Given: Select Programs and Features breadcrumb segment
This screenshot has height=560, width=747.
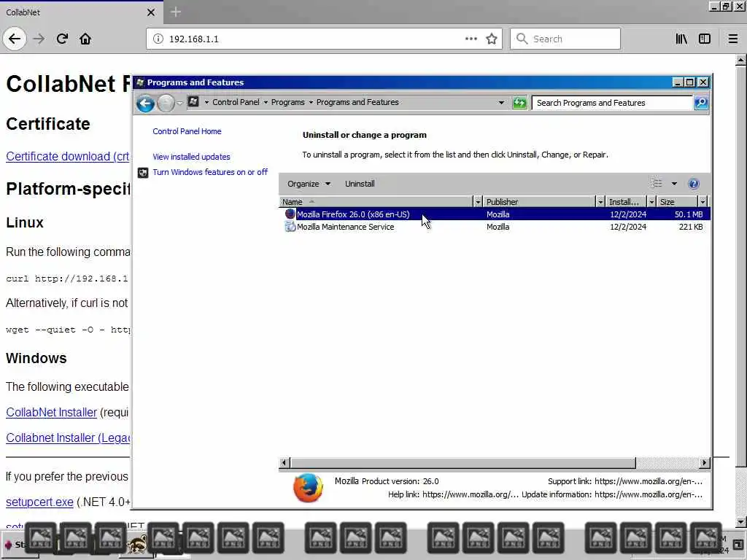Looking at the screenshot, I should tap(357, 102).
